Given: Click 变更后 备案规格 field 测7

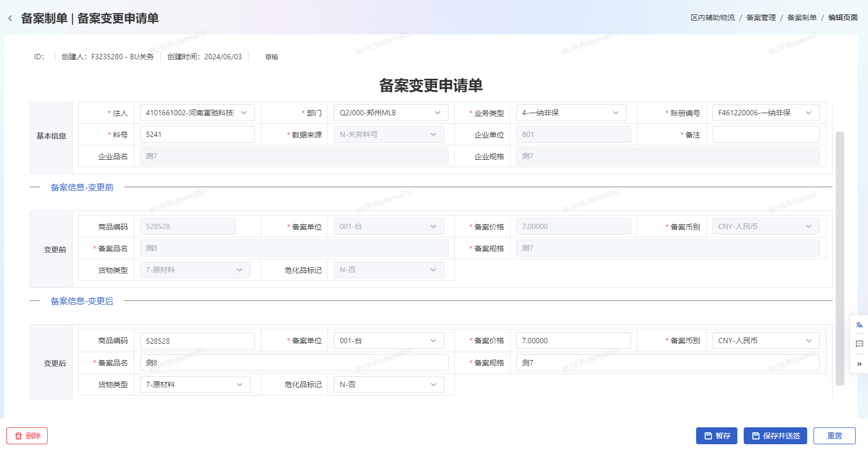Looking at the screenshot, I should pyautogui.click(x=668, y=363).
